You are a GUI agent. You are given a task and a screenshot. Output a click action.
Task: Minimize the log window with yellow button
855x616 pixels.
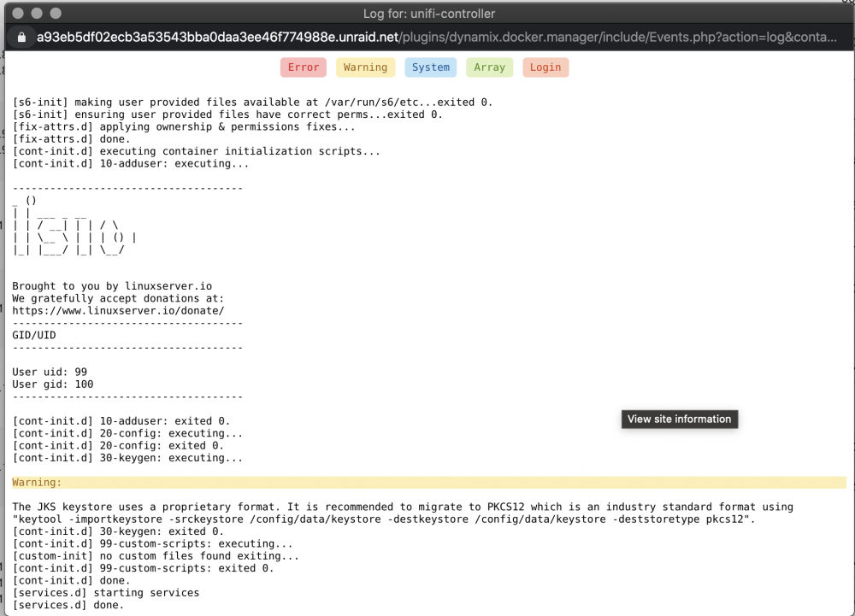tap(37, 13)
